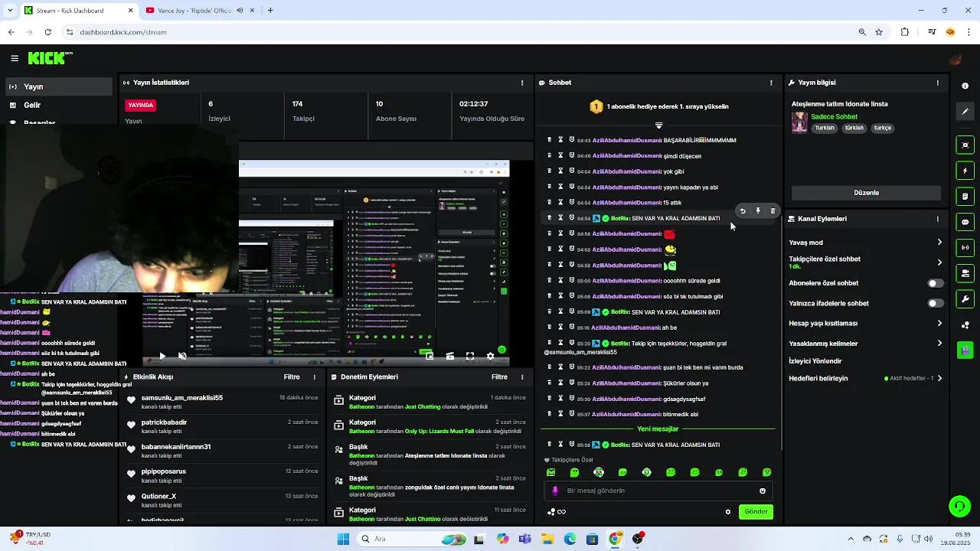Reply to the hovered BotRix message
This screenshot has height=551, width=980.
pyautogui.click(x=743, y=211)
